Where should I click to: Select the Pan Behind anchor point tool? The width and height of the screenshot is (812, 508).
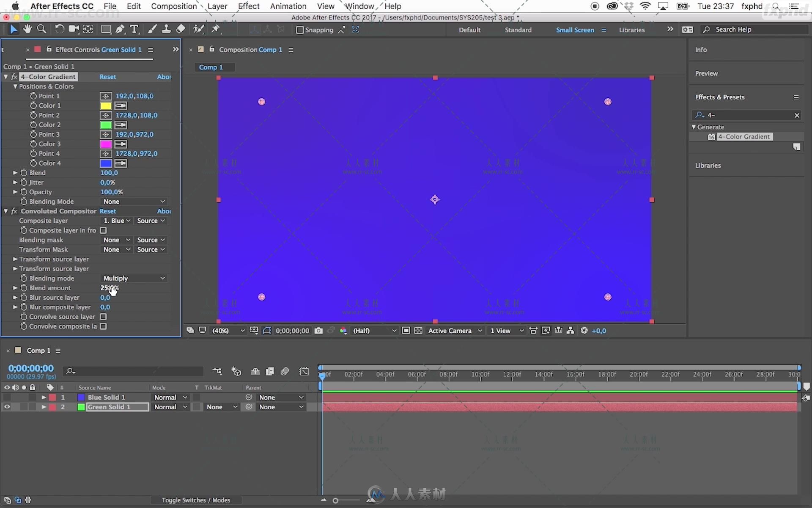coord(88,29)
